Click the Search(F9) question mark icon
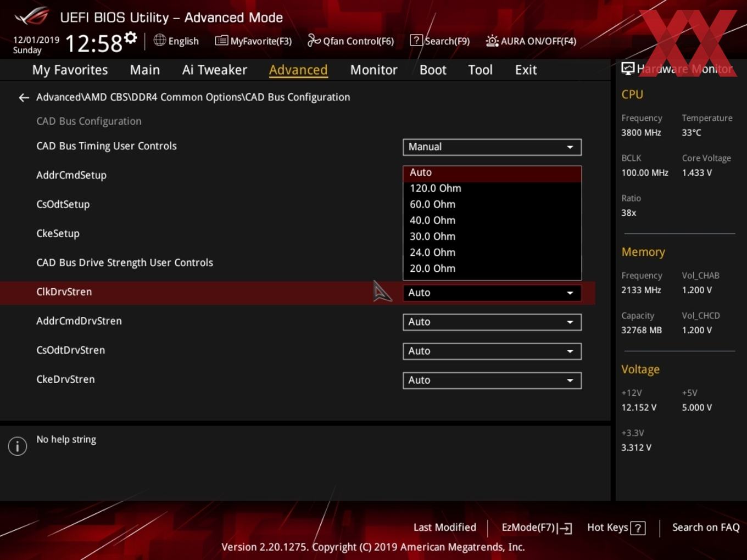The image size is (747, 560). pos(416,41)
